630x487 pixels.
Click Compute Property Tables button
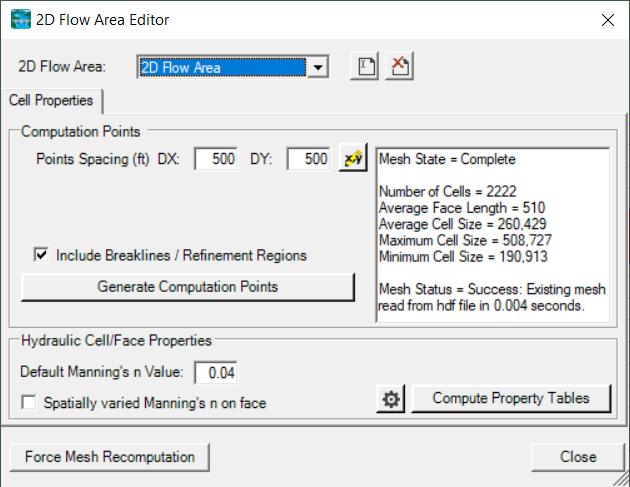(x=511, y=399)
